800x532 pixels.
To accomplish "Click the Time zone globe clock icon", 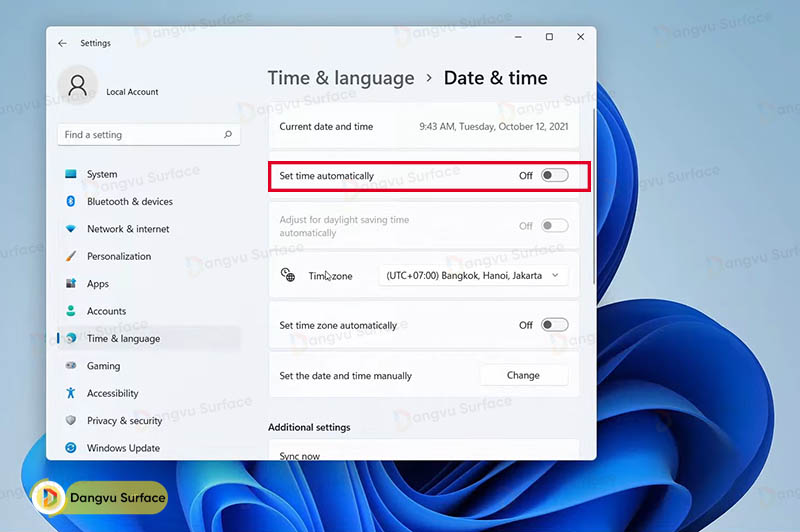I will point(288,275).
